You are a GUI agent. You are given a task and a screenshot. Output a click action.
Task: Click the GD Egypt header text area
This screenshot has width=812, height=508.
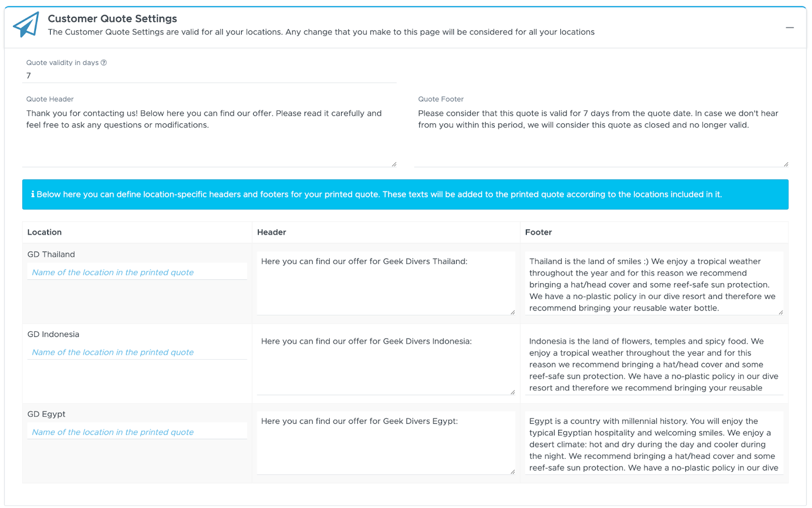pyautogui.click(x=386, y=443)
